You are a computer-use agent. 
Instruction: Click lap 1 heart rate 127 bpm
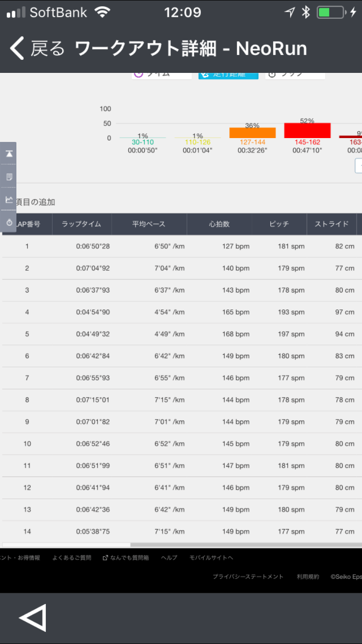236,246
